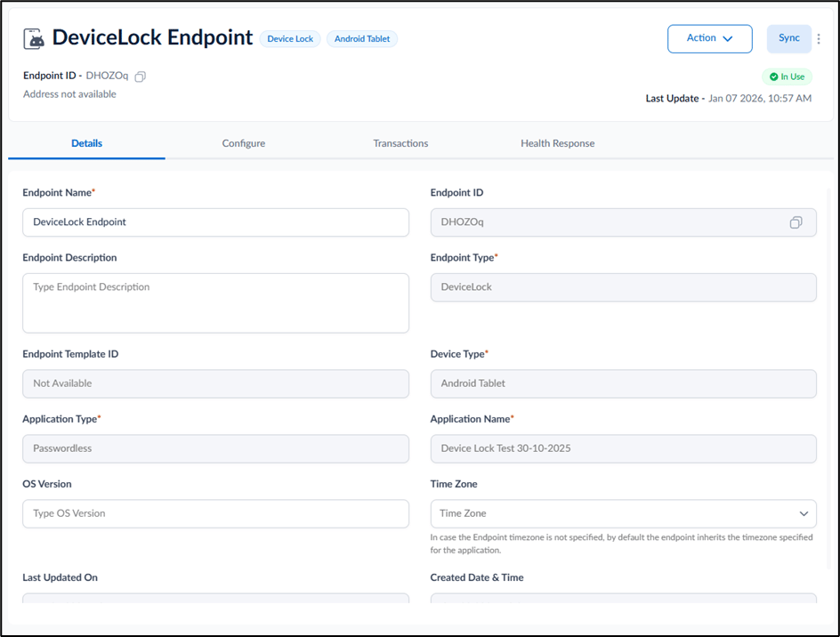Click the Last Update timestamp text
Screen dimensions: 840x637
[729, 99]
